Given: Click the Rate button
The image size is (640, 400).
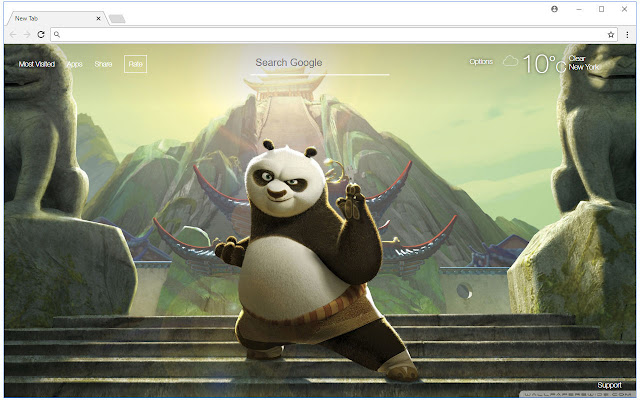Looking at the screenshot, I should [136, 64].
